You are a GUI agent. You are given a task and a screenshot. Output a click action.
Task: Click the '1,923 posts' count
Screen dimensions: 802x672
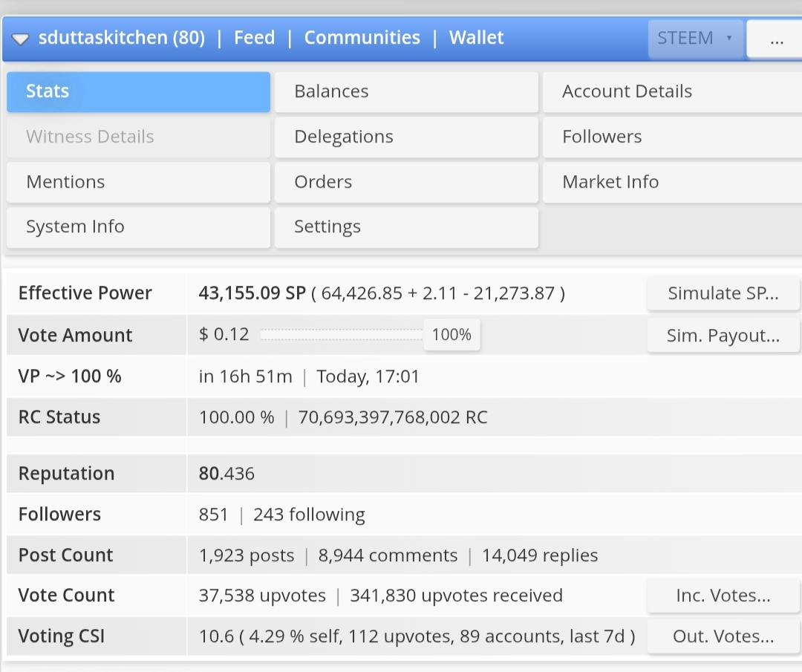tap(247, 555)
